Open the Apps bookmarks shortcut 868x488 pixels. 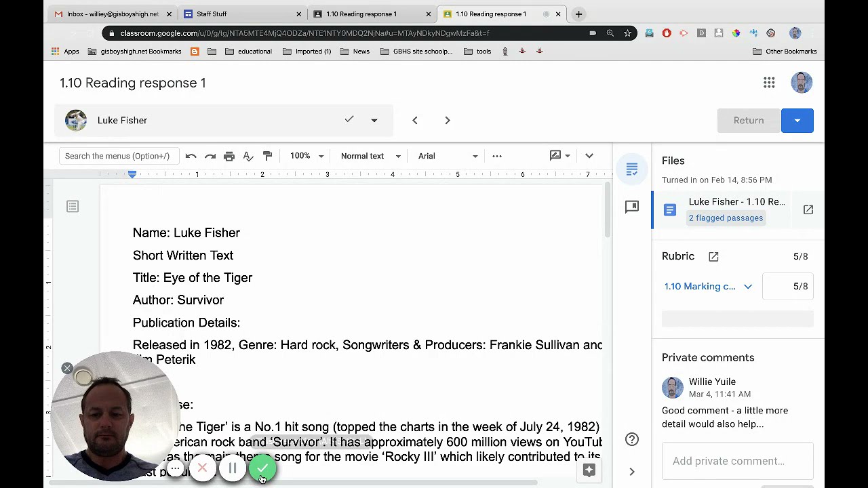(65, 52)
